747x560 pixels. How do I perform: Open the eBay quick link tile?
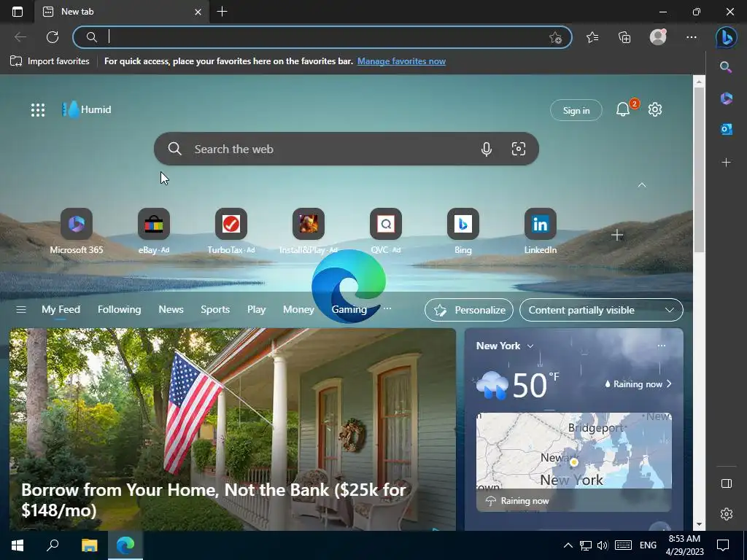[153, 231]
